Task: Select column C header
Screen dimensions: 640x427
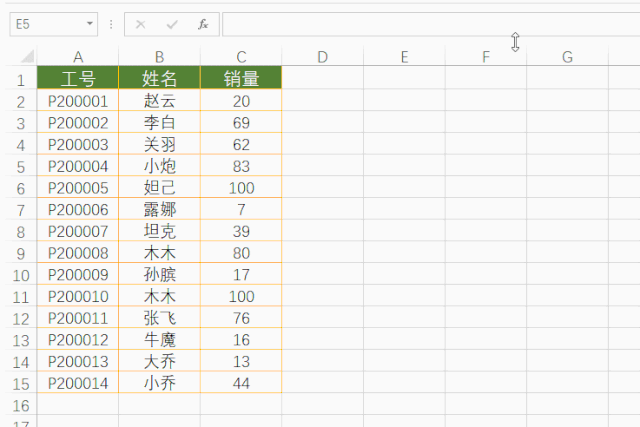Action: [241, 57]
